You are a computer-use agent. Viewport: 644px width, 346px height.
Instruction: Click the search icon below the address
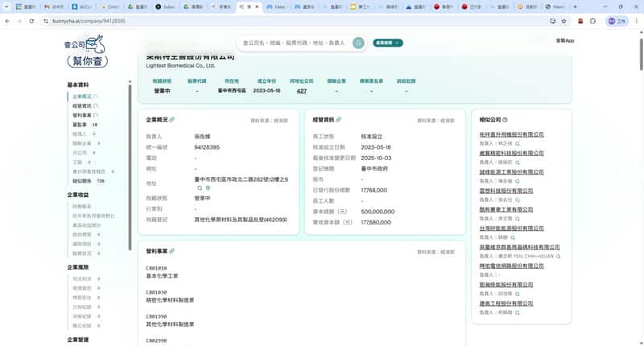coord(200,187)
